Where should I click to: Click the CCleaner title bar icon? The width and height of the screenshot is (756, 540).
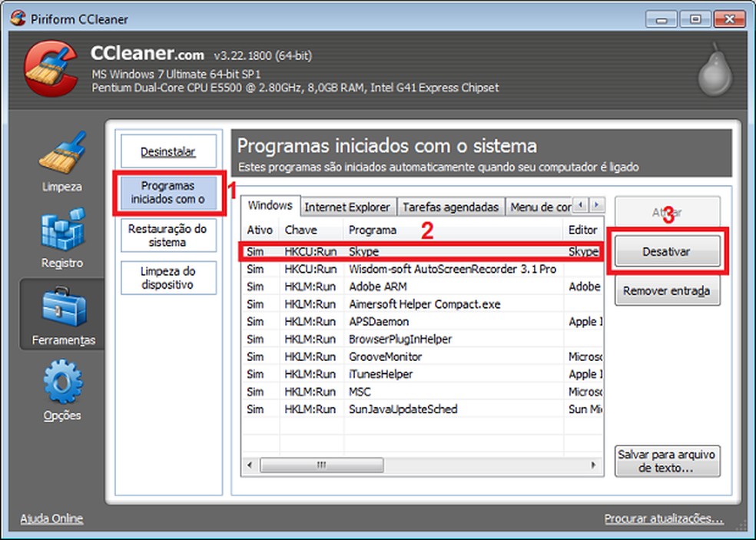coord(18,18)
